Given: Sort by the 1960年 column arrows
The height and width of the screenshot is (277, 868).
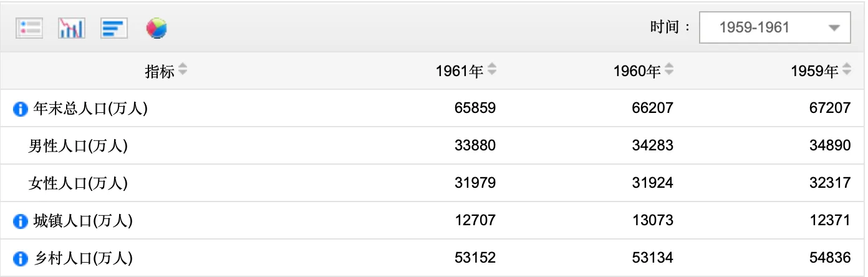Looking at the screenshot, I should point(669,70).
